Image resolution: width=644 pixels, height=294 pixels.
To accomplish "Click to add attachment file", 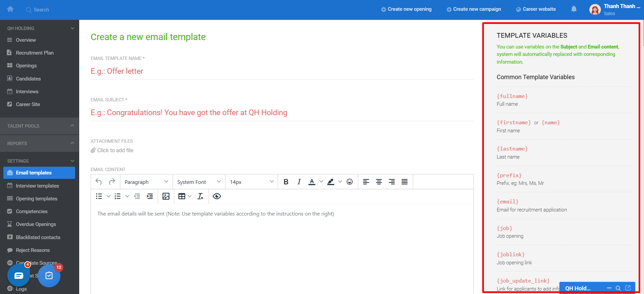I will (112, 150).
